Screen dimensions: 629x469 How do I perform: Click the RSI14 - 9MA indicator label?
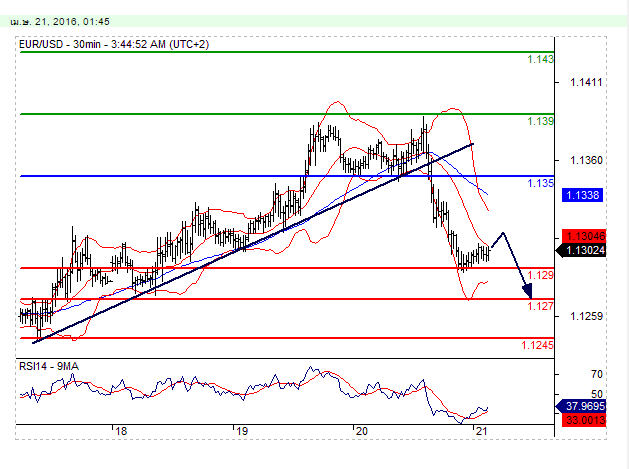click(x=49, y=366)
